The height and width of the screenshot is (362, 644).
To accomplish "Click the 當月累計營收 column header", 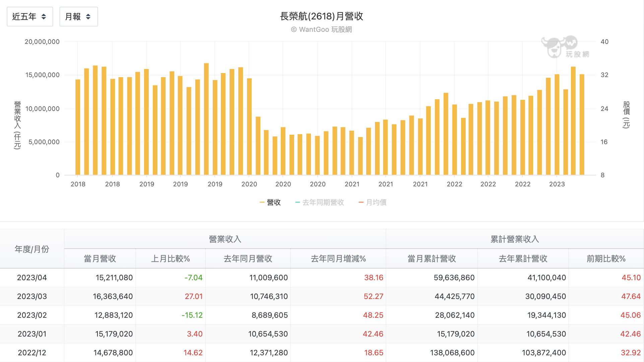I will pyautogui.click(x=432, y=259).
